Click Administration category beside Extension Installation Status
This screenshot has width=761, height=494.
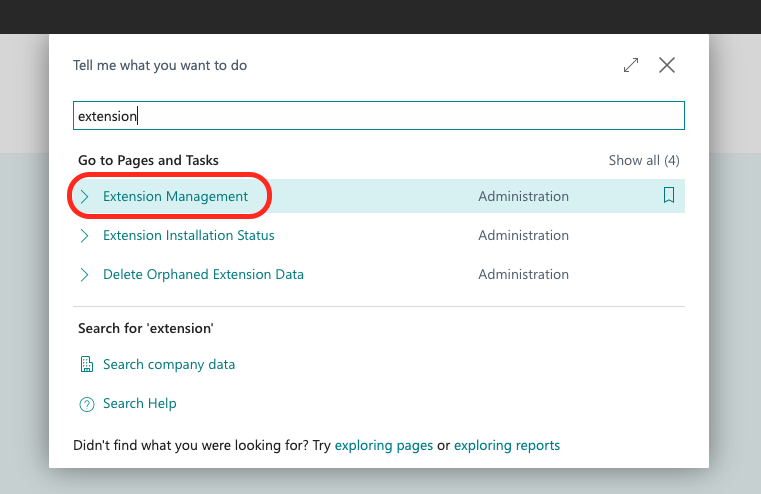coord(523,236)
